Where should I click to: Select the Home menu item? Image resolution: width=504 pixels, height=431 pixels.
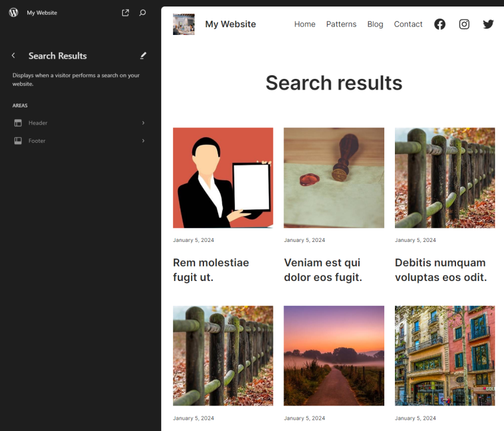304,24
